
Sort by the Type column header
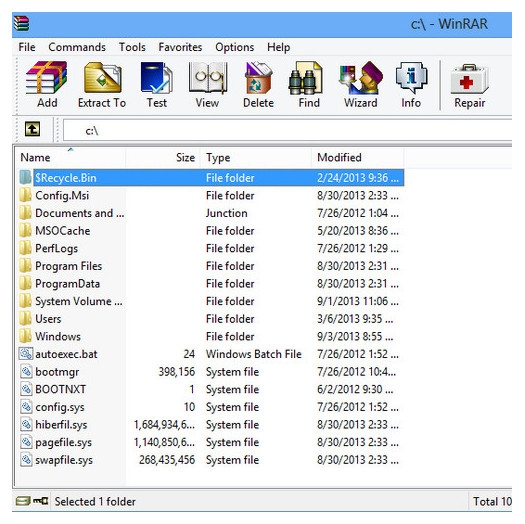(x=256, y=157)
